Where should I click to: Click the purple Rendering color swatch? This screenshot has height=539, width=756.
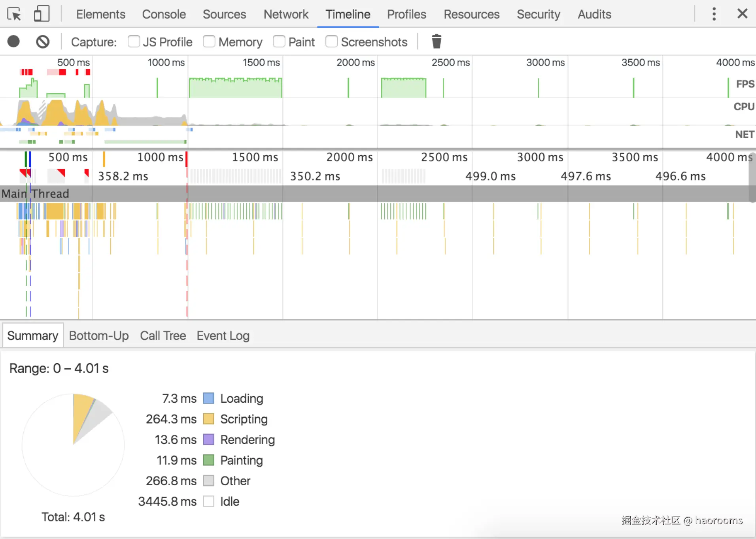pyautogui.click(x=208, y=439)
